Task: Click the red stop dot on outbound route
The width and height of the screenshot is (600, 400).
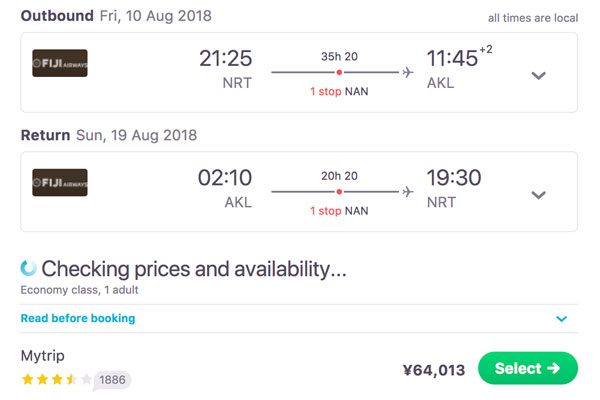Action: [x=339, y=72]
